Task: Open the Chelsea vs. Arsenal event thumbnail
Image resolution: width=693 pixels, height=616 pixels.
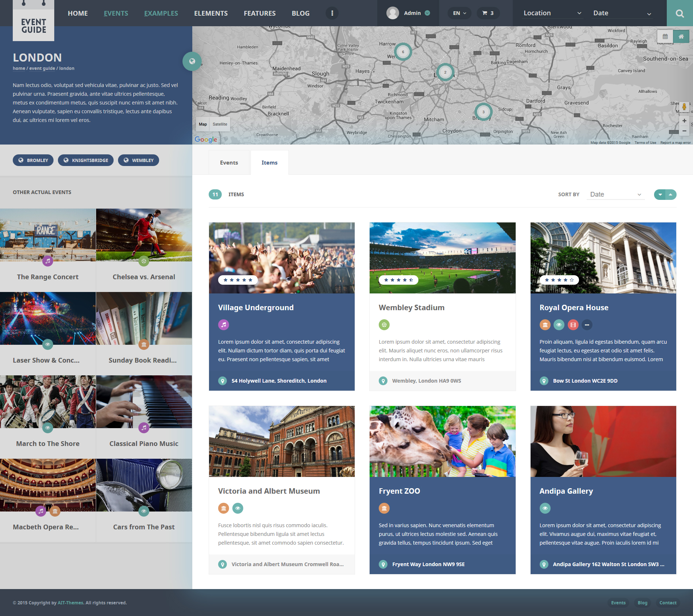Action: click(144, 235)
